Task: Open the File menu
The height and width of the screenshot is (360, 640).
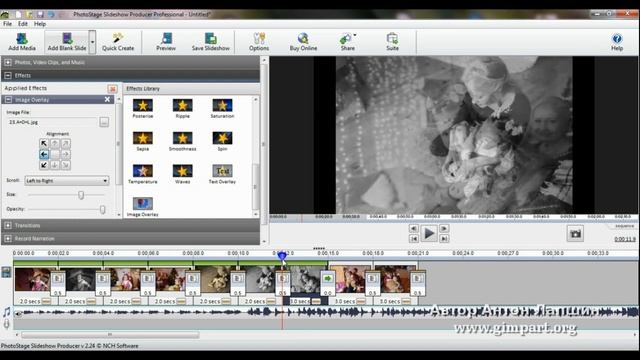Action: 7,24
